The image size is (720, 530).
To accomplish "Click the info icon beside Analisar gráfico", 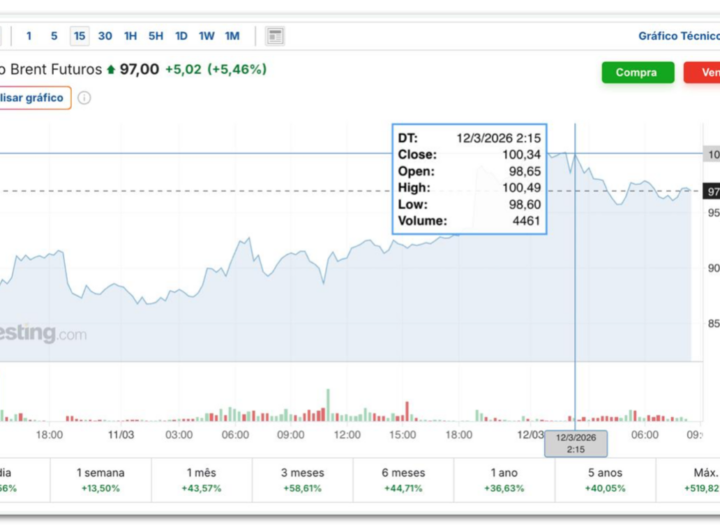I will point(84,98).
